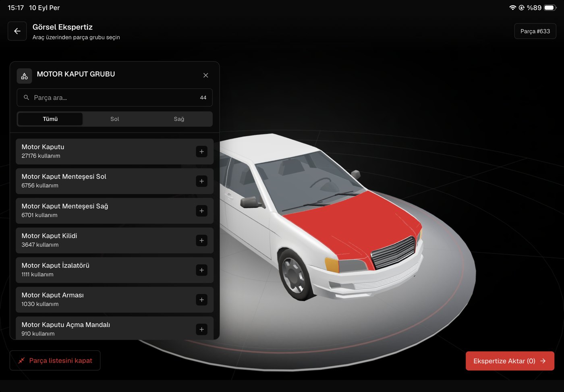Click the Görsel Ekspertiz title
Image resolution: width=564 pixels, height=392 pixels.
point(62,27)
